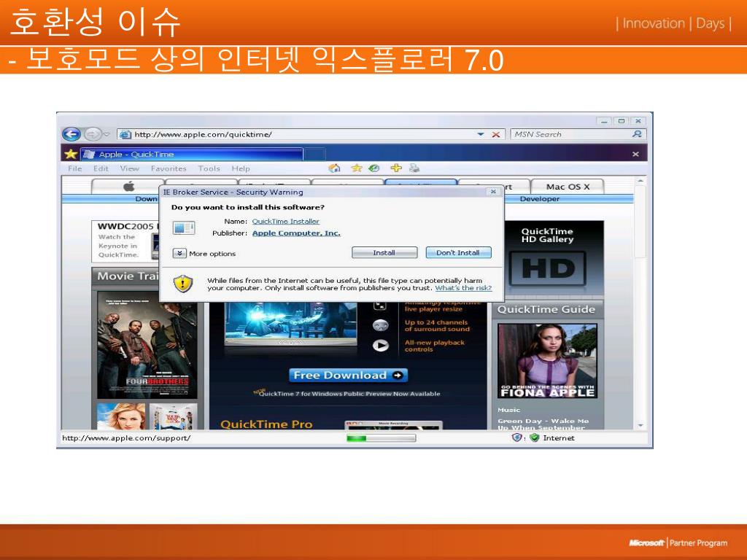The width and height of the screenshot is (747, 560).
Task: Click the MSN Search magnifier icon
Action: [637, 134]
